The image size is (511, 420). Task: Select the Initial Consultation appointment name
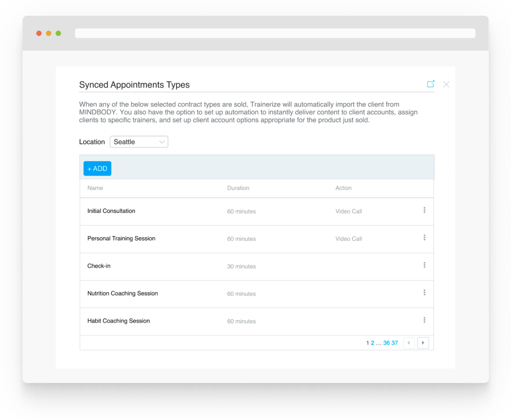coord(111,211)
